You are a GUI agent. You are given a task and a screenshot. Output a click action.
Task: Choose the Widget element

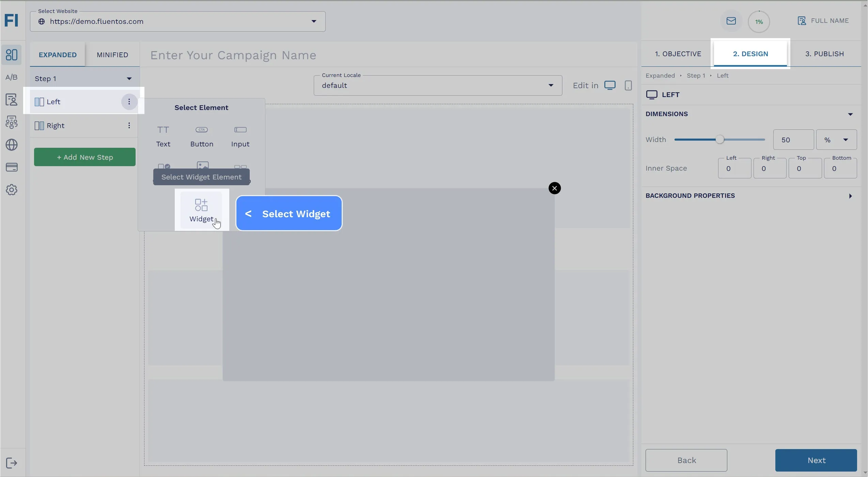(201, 210)
